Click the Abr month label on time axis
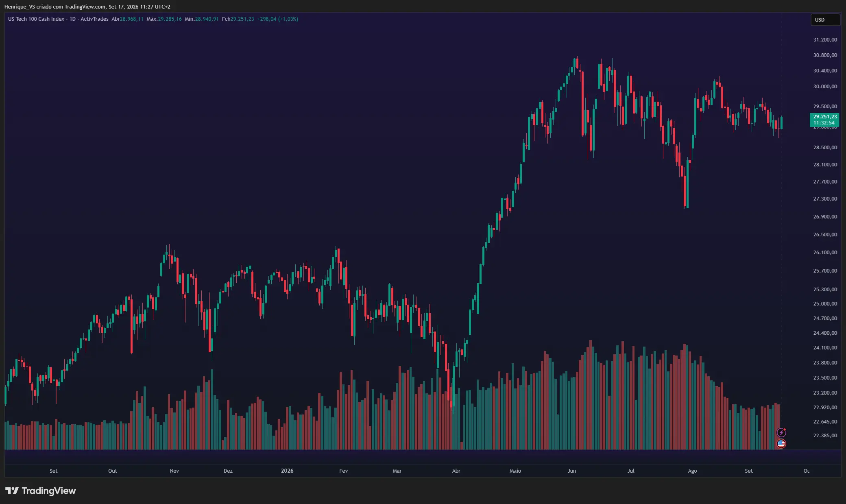This screenshot has width=846, height=504. coord(456,471)
